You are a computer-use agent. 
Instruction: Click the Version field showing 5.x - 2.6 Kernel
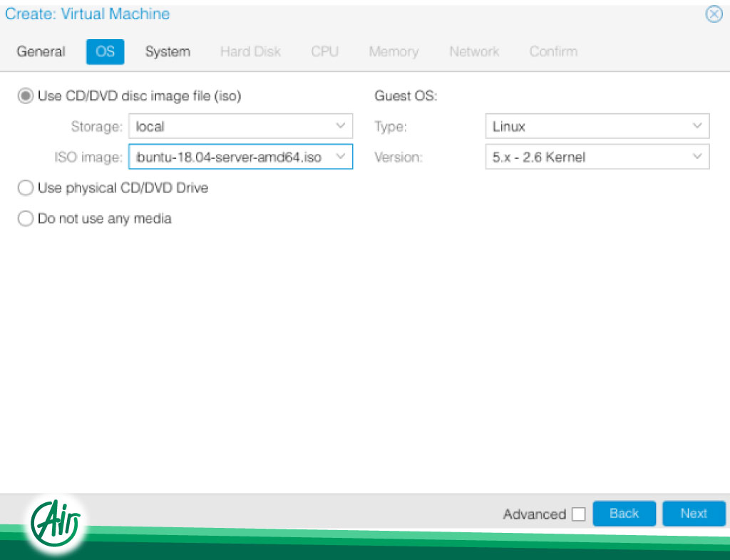[x=597, y=157]
